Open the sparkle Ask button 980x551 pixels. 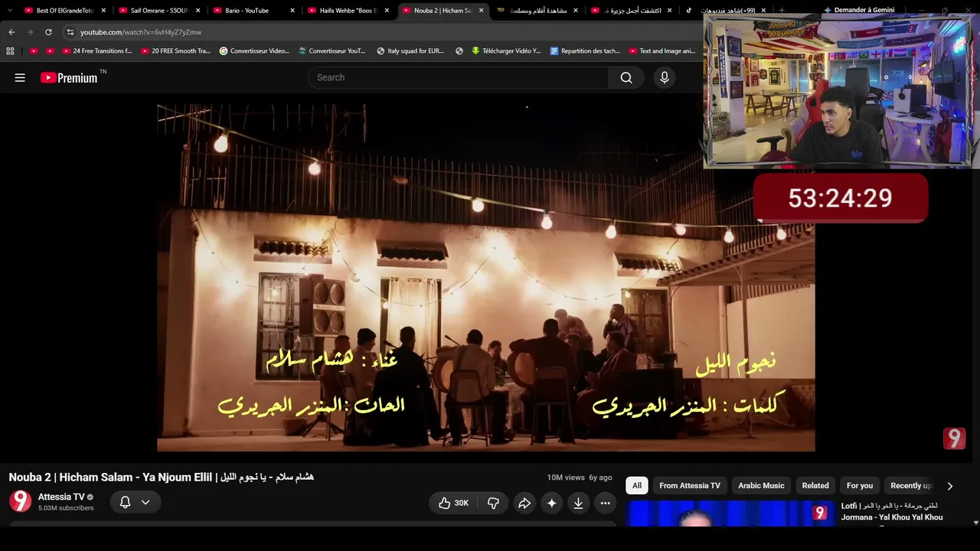tap(551, 503)
